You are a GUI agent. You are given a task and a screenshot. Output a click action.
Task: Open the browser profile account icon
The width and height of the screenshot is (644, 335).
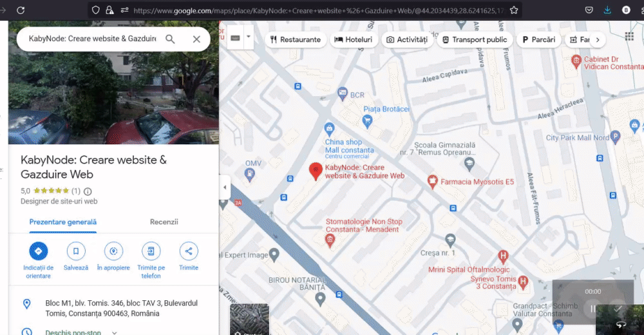tap(626, 10)
